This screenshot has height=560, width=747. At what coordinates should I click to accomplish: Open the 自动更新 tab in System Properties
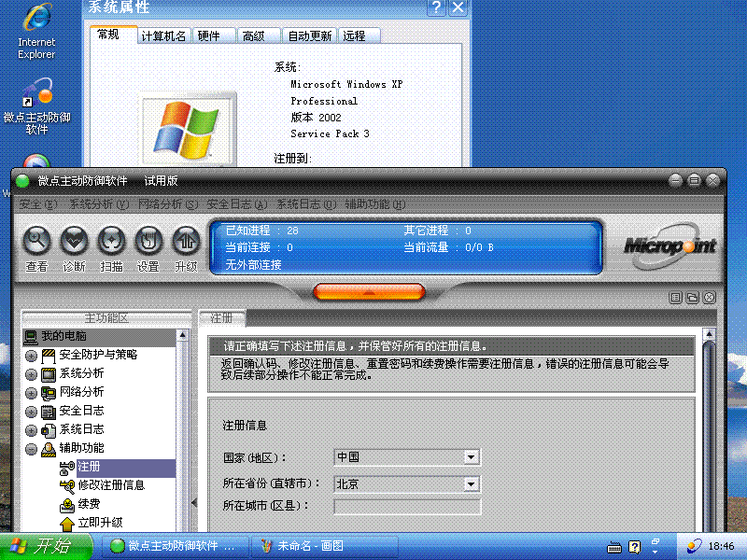(310, 35)
